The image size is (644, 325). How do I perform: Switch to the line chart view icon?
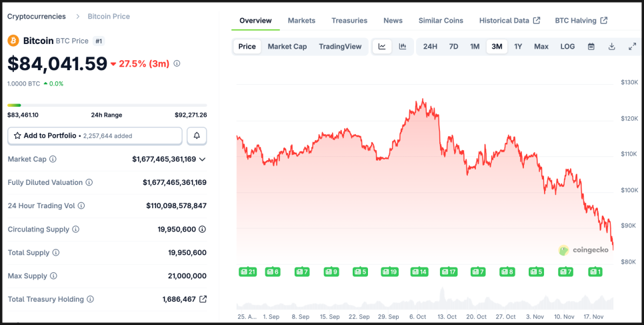382,47
